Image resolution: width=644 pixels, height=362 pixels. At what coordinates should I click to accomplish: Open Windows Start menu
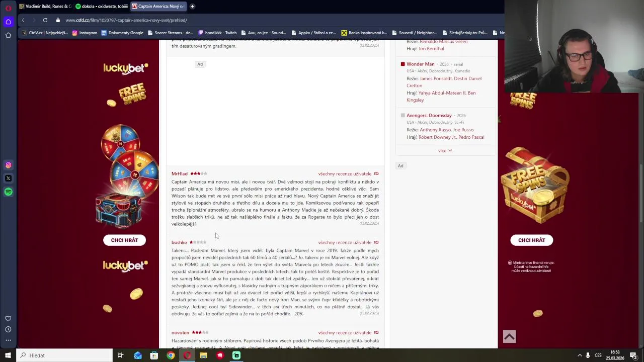[x=8, y=355]
